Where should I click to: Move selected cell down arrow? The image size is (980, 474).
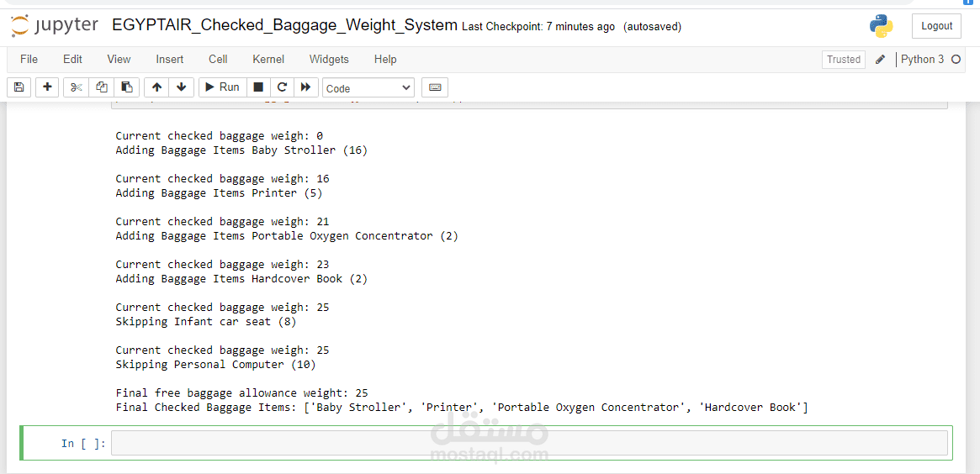pyautogui.click(x=181, y=87)
